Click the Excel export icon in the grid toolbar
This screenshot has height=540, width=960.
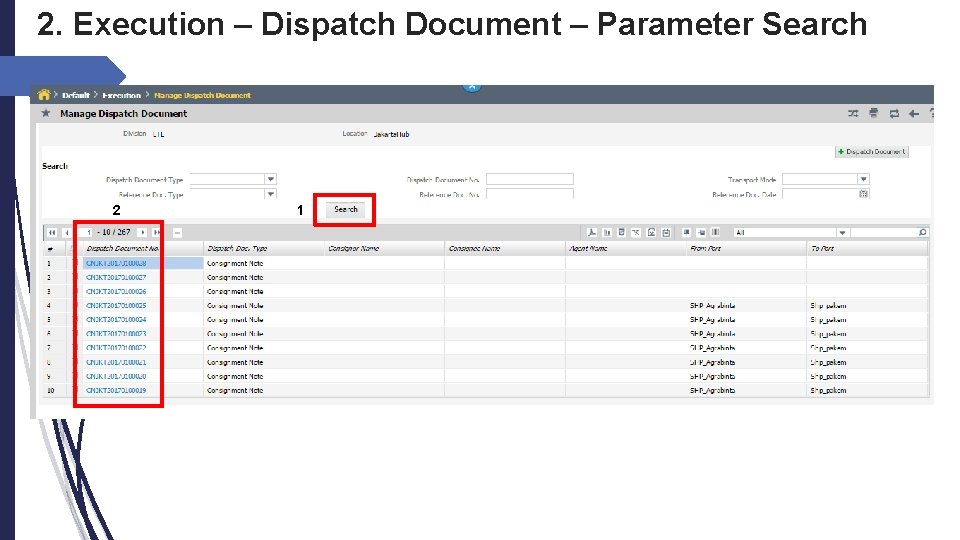[x=636, y=233]
